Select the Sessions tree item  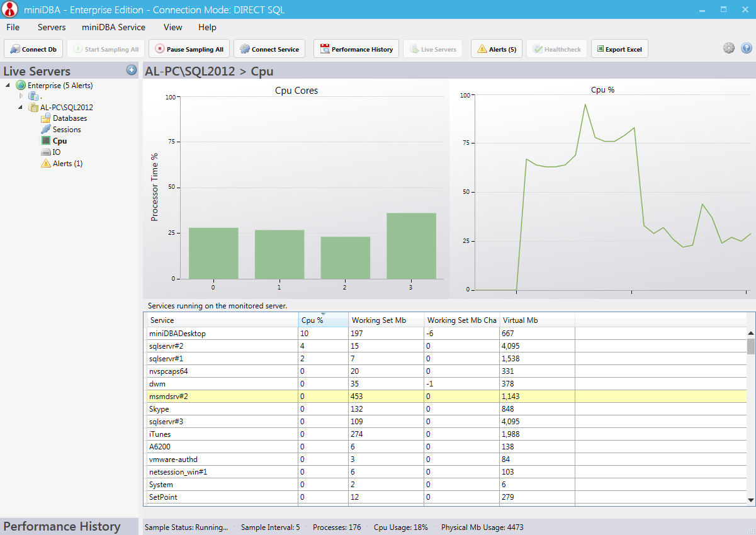pyautogui.click(x=67, y=130)
